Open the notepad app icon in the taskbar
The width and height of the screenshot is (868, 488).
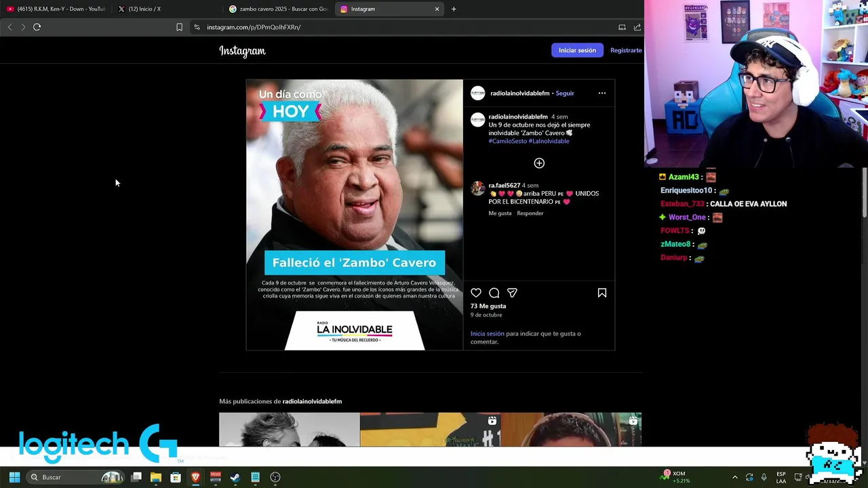[x=255, y=477]
